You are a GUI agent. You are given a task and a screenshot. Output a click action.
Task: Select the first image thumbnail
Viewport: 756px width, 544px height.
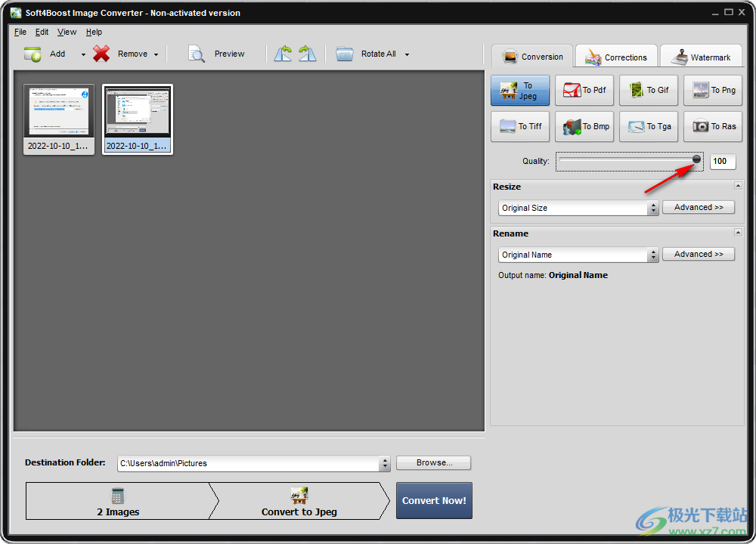(59, 119)
